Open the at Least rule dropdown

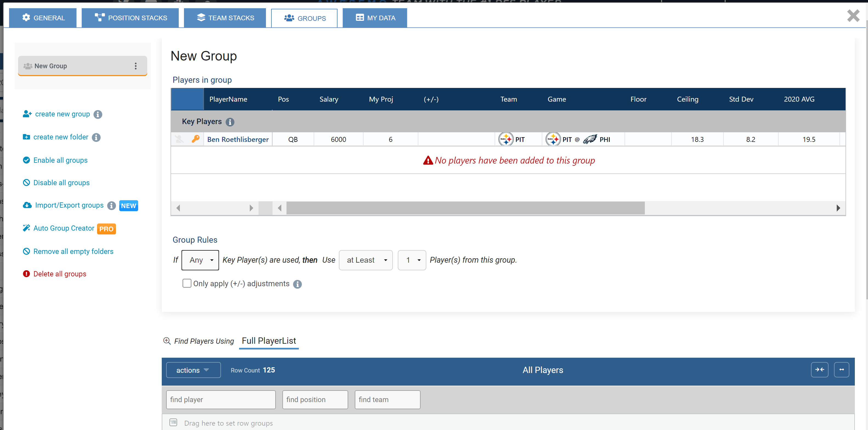click(x=366, y=260)
